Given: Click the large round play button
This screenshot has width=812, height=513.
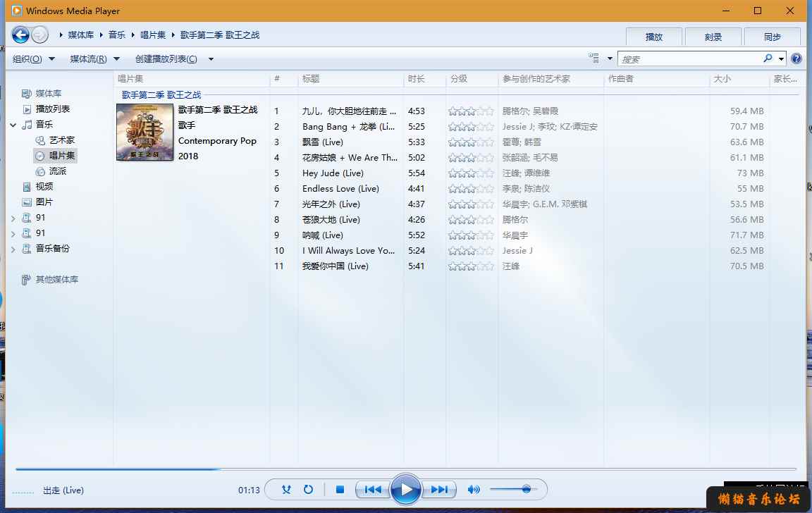Looking at the screenshot, I should 405,489.
